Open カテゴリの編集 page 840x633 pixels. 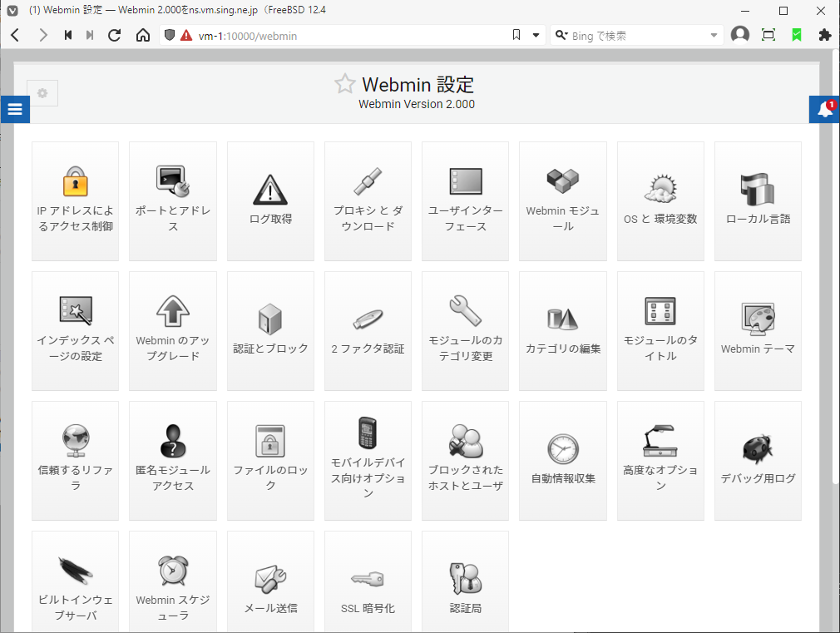(563, 331)
